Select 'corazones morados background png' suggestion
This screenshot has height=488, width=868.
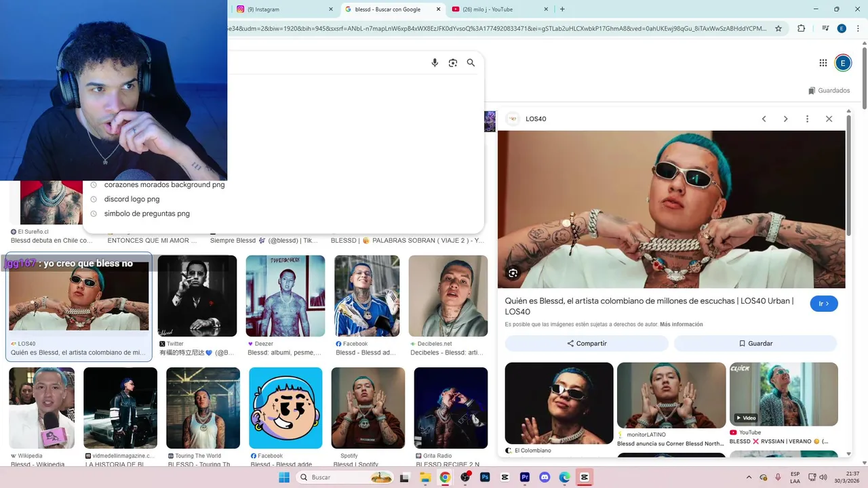pos(164,184)
